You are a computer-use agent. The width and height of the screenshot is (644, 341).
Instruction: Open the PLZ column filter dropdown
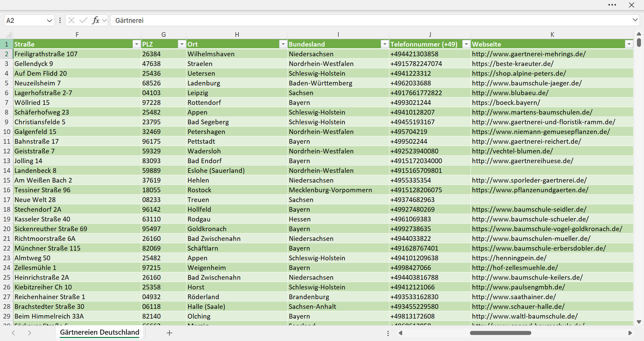[x=182, y=44]
